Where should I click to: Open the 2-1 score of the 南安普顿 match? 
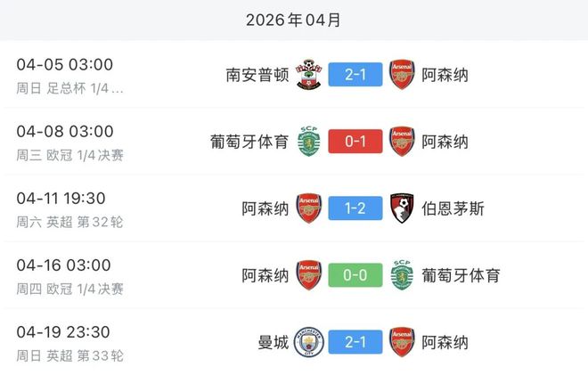click(x=355, y=75)
